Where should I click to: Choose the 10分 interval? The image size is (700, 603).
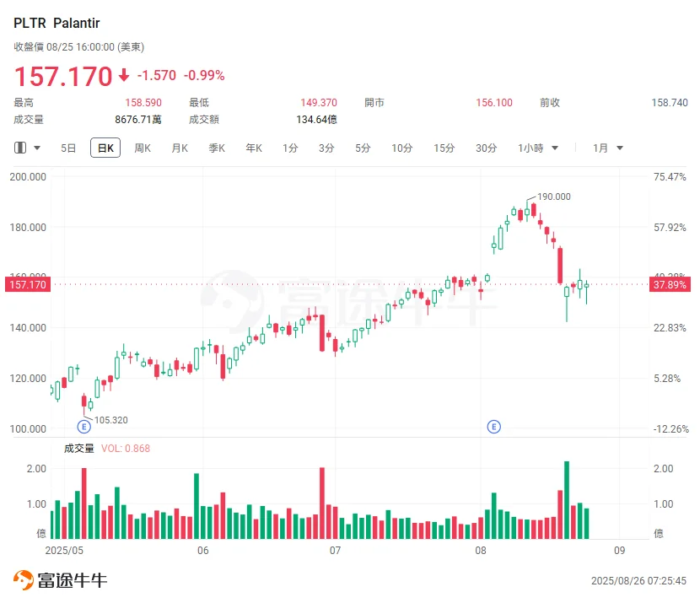point(401,148)
